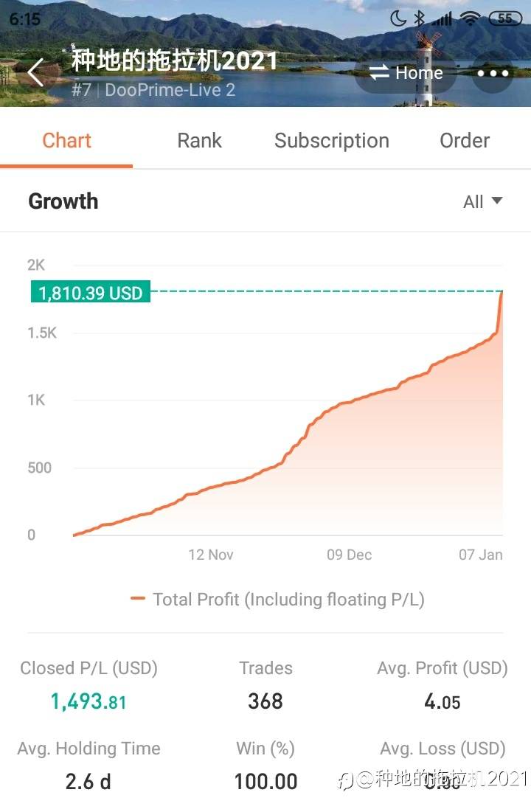Tap the Bluetooth status icon
Viewport: 531px width, 812px height.
coord(419,18)
